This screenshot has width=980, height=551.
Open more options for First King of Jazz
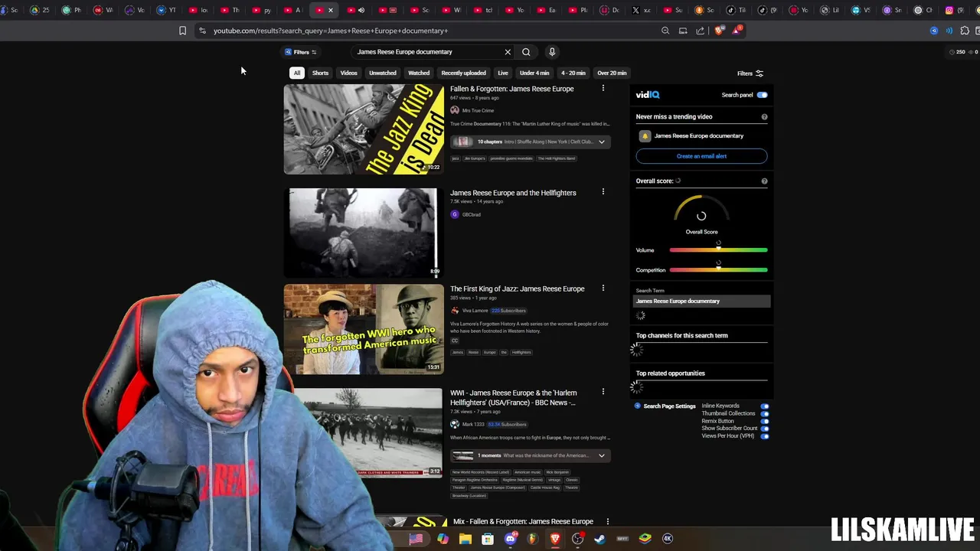[x=603, y=289]
